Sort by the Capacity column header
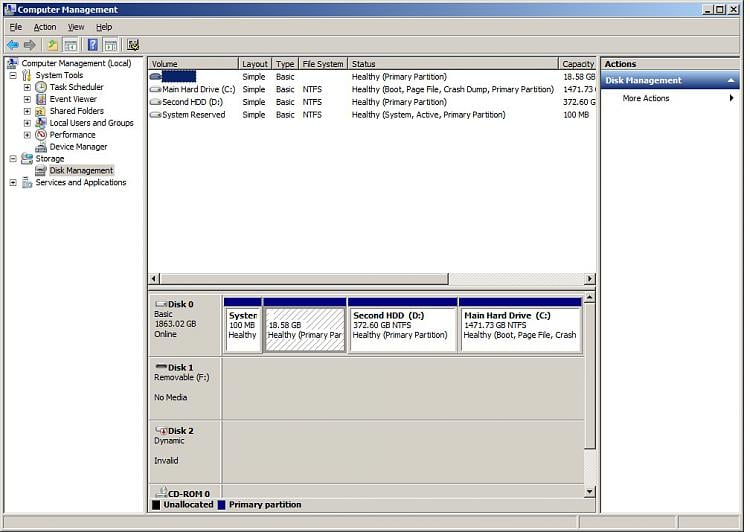 pyautogui.click(x=577, y=64)
